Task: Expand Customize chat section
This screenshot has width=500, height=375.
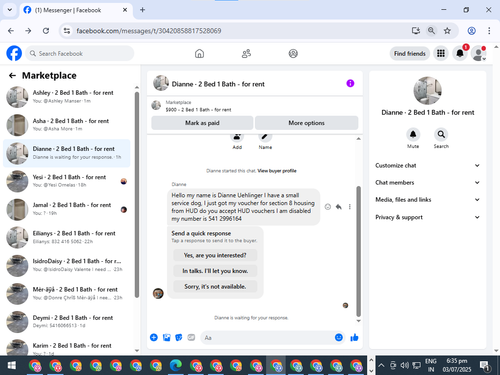Action: coord(427,165)
